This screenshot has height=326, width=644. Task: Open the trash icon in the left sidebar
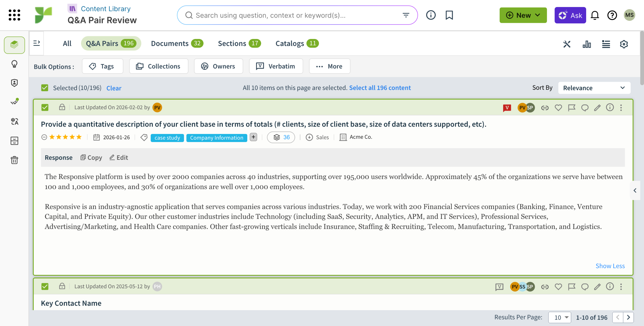(x=14, y=160)
